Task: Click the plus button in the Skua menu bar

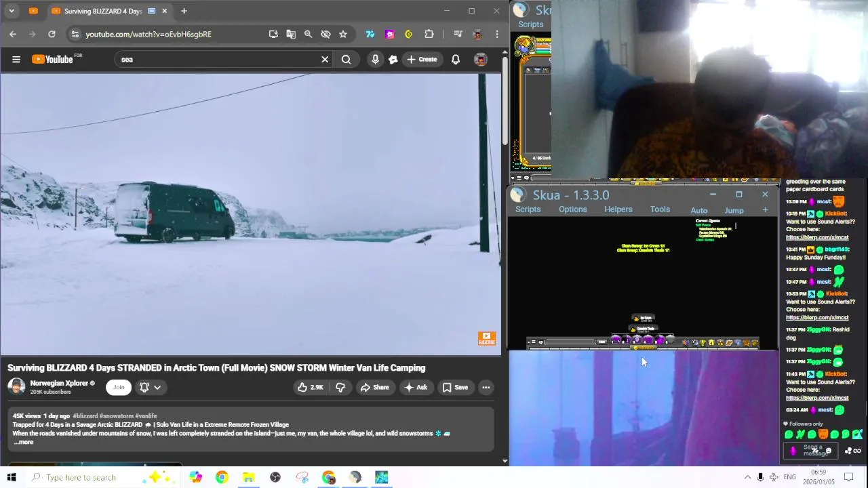Action: 765,210
